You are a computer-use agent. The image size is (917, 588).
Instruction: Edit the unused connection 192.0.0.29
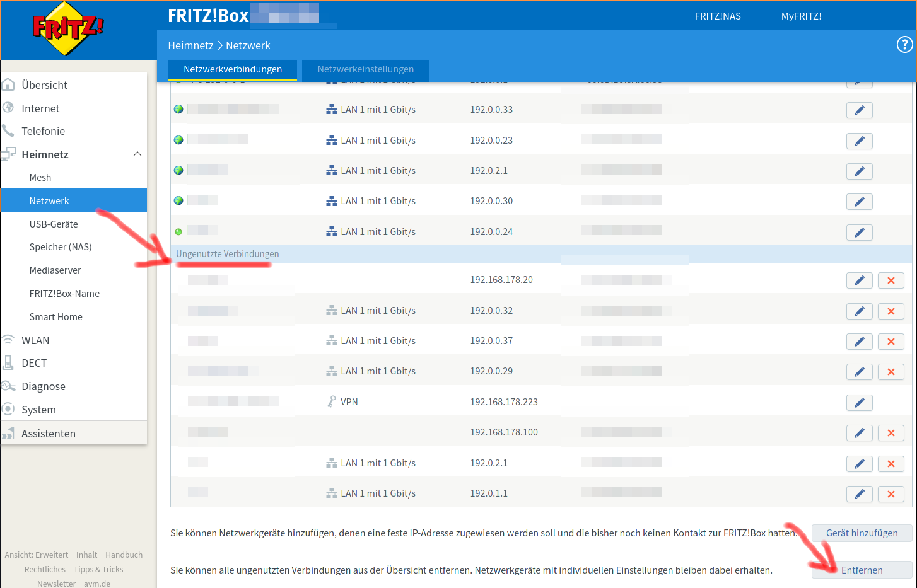point(859,372)
